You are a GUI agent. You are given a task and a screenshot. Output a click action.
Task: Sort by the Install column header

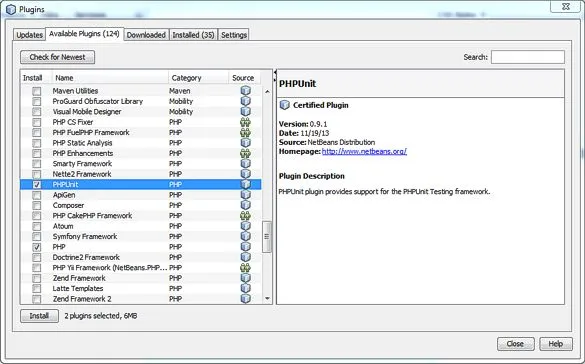[36, 78]
